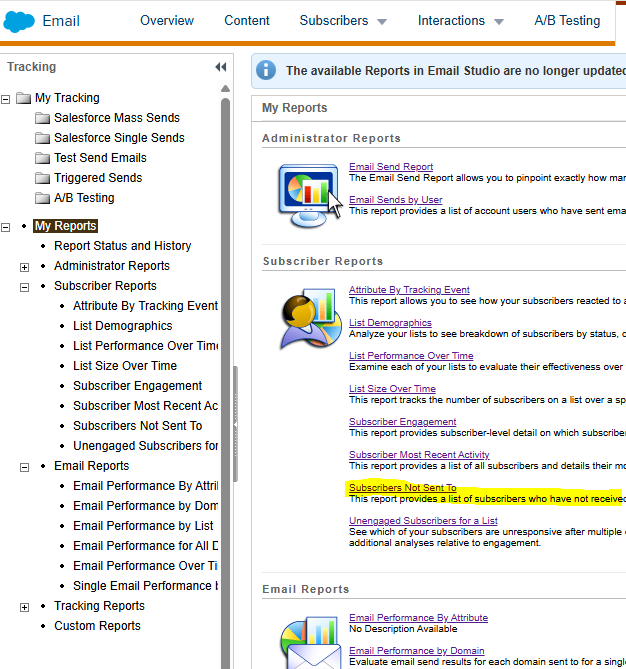Expand the Tracking Reports tree node
The width and height of the screenshot is (626, 669).
click(x=24, y=607)
